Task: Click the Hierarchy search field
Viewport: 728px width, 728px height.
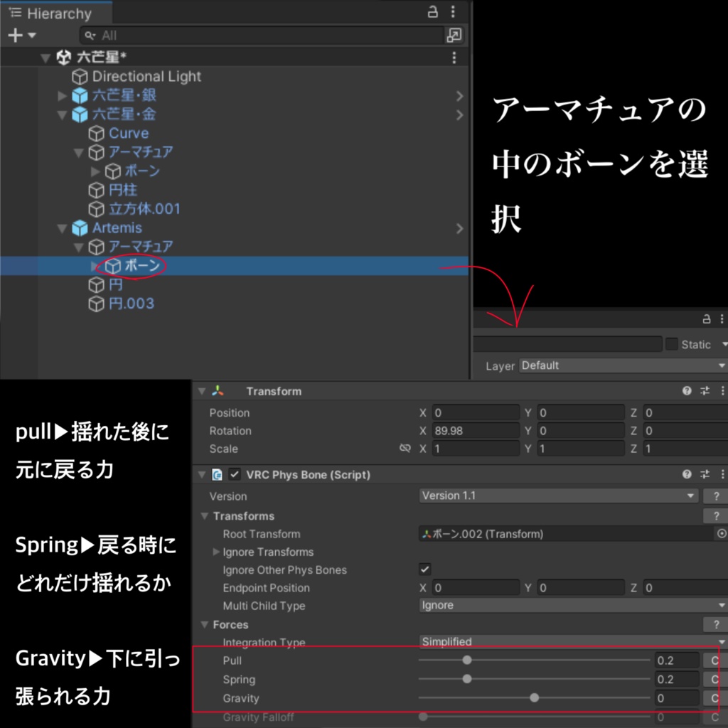Action: click(x=262, y=36)
